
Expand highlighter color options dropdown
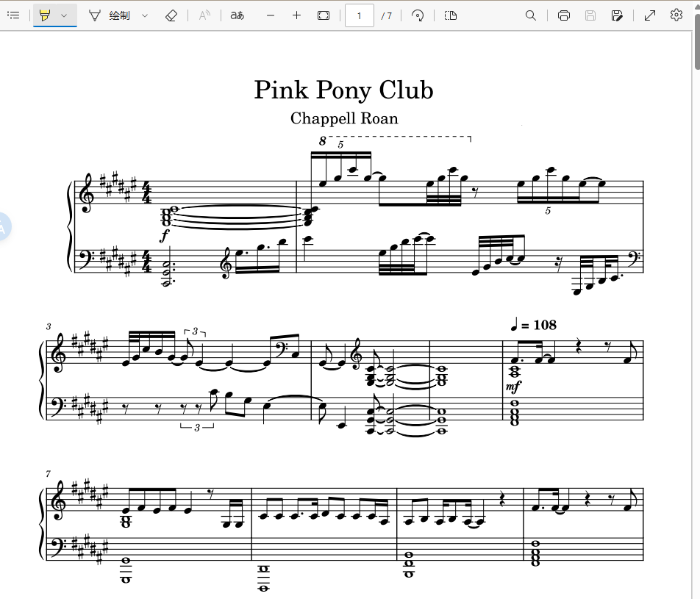coord(64,15)
